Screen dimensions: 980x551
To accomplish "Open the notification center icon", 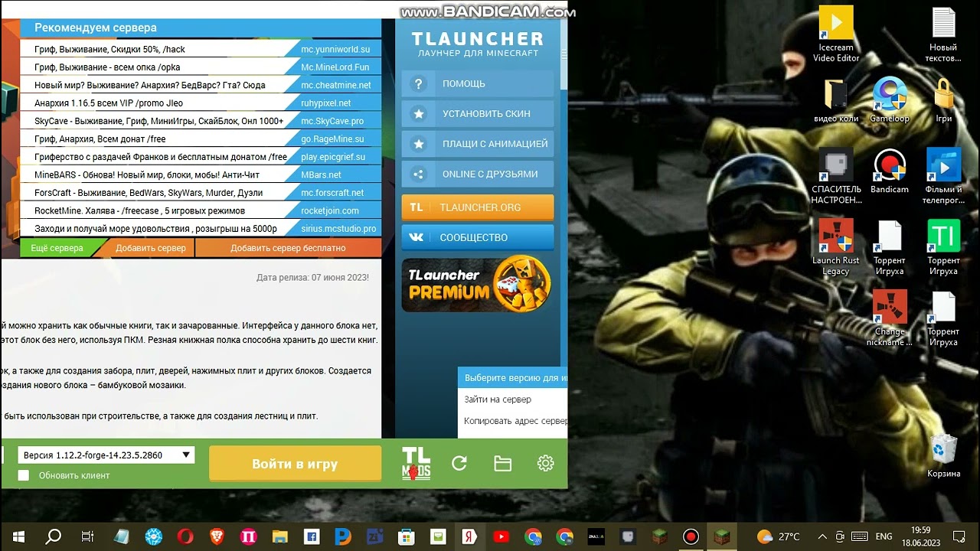I will coord(958,536).
